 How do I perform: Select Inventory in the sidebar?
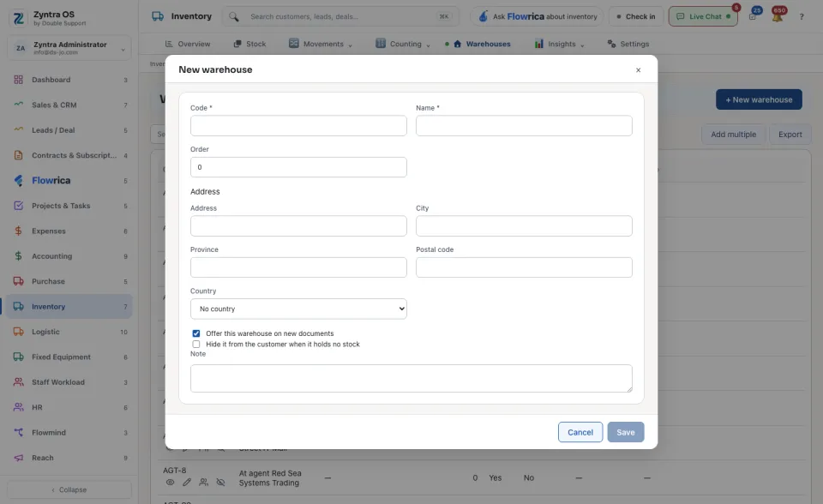(x=69, y=307)
